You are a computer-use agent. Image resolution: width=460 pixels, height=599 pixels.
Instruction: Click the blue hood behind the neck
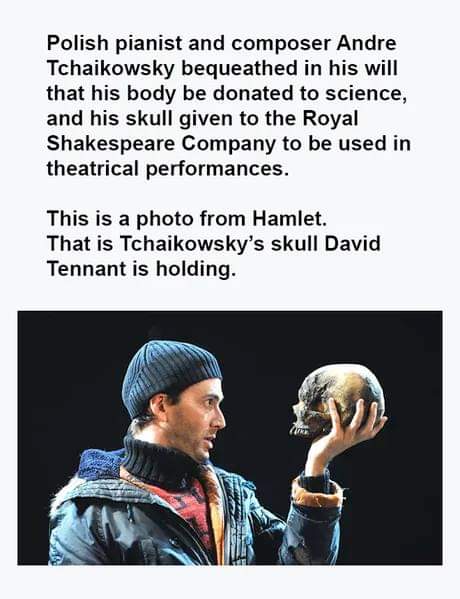[x=100, y=463]
